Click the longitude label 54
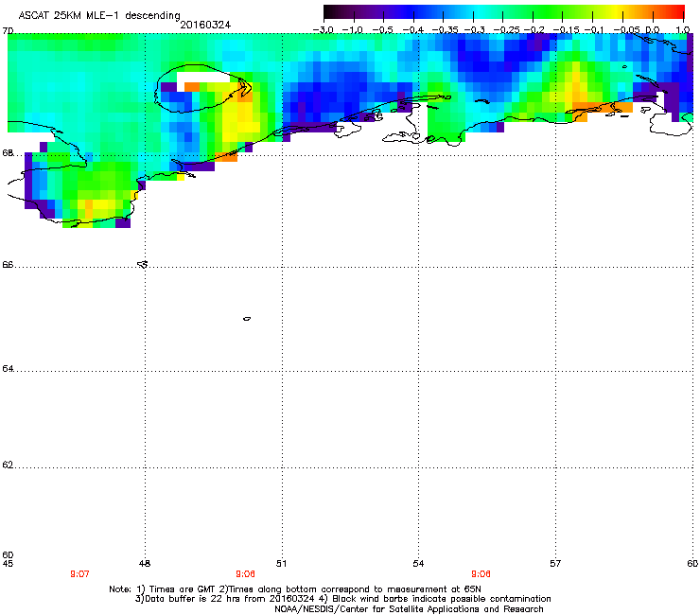The height and width of the screenshot is (615, 700). coord(418,564)
